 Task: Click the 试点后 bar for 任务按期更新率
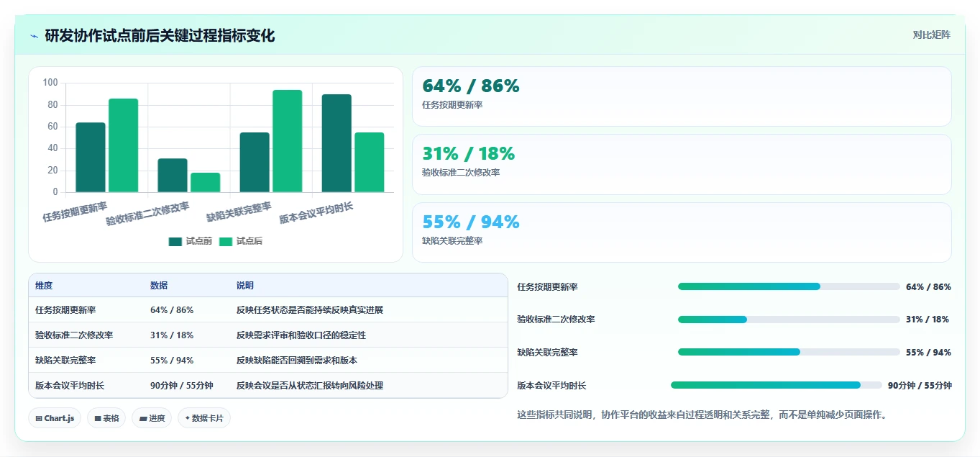123,145
